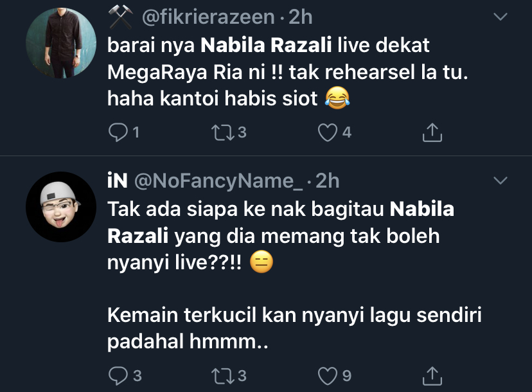Share the NoFancyName_ tweet

(432, 375)
